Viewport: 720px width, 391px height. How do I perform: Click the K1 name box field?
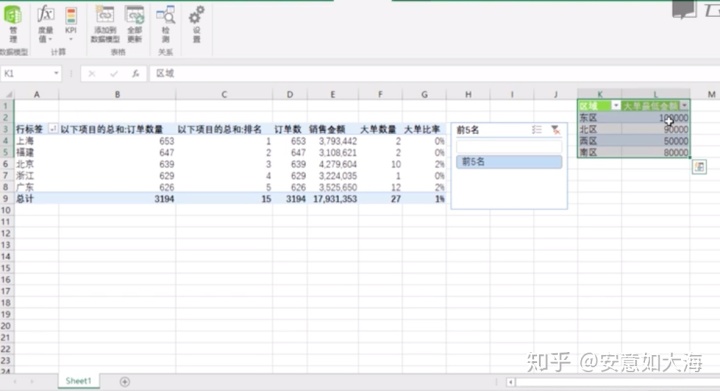pos(27,73)
